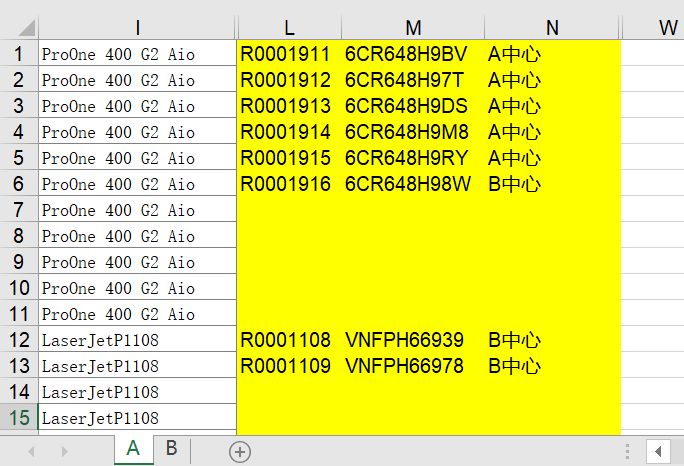This screenshot has width=684, height=466.
Task: Select row 12 header
Action: tap(19, 339)
